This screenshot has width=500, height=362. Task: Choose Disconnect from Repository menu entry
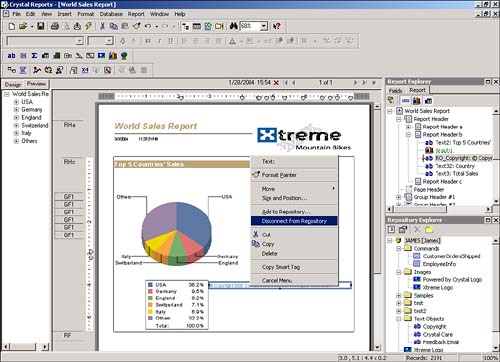click(x=294, y=221)
